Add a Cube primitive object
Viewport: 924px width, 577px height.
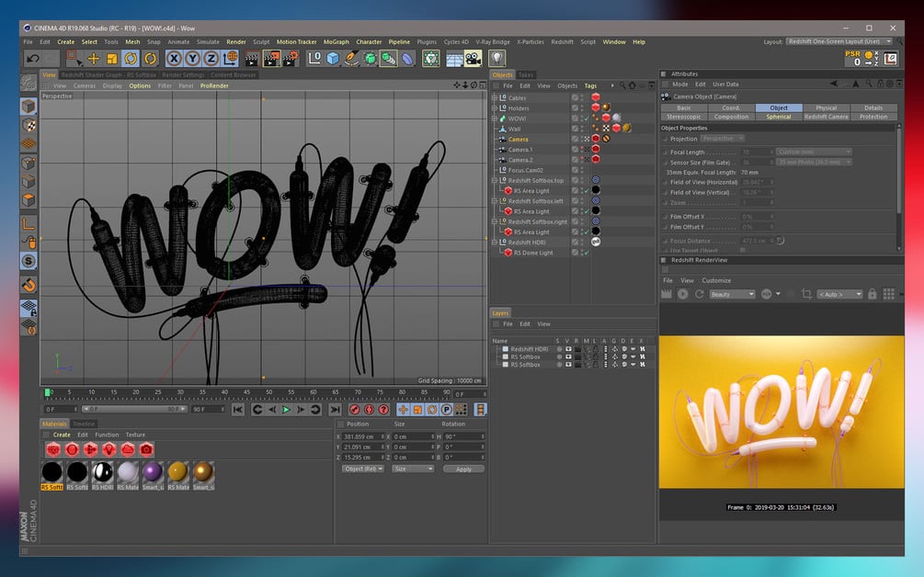point(333,58)
